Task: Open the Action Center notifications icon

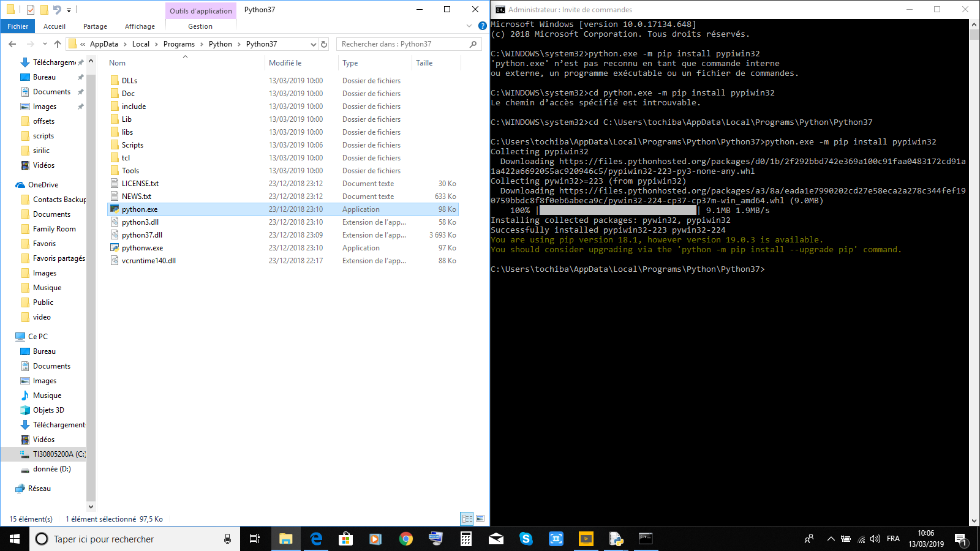Action: click(x=960, y=539)
